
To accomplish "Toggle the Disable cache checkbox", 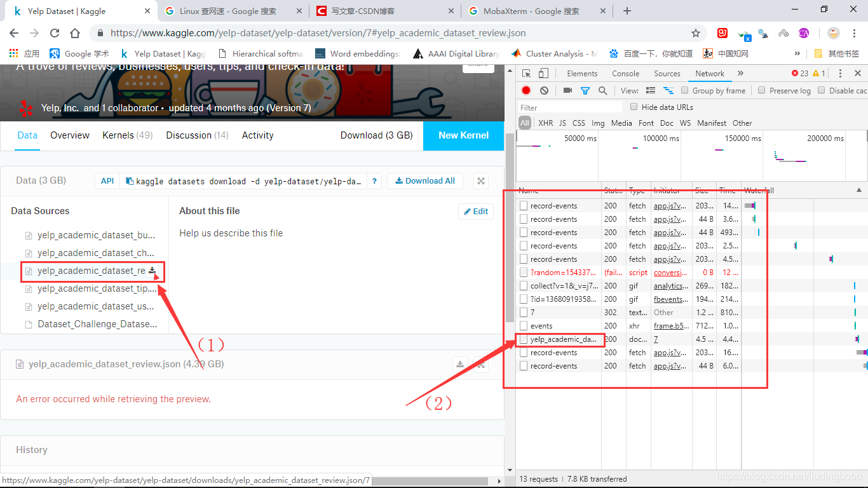I will 822,90.
